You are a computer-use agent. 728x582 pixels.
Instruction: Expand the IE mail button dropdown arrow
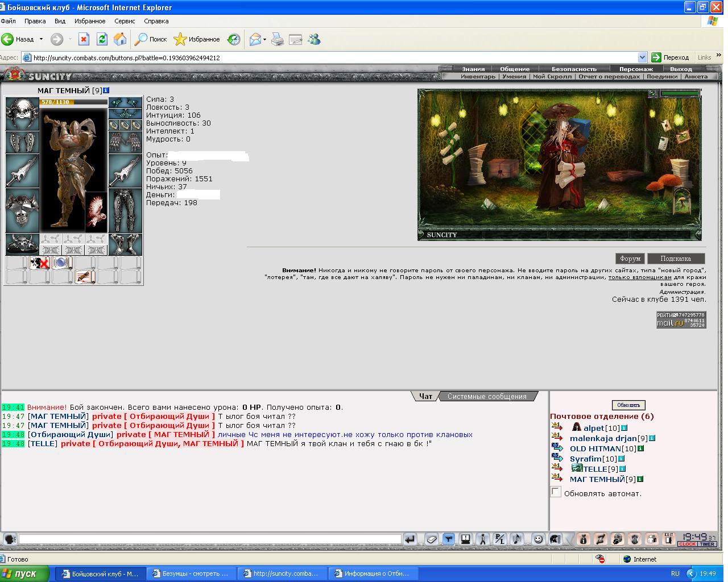coord(264,39)
